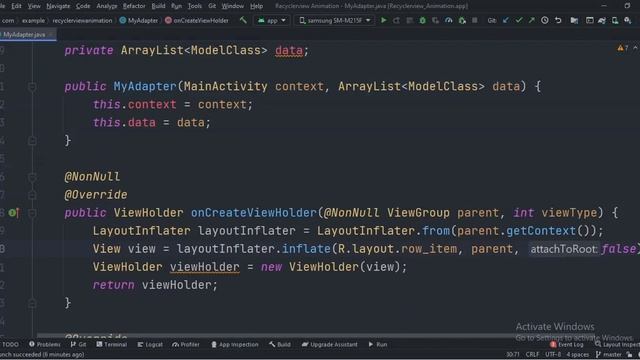The height and width of the screenshot is (360, 640).
Task: Open the Upgrade Assistant tool window
Action: tap(329, 344)
